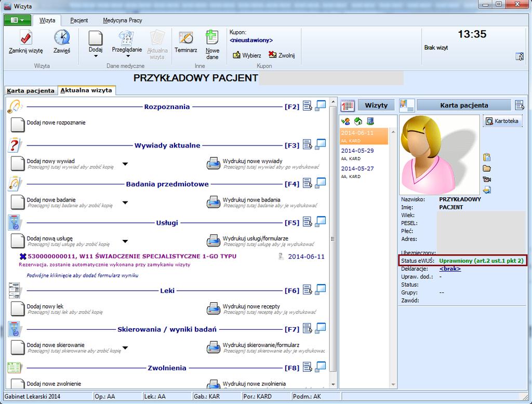Click the list icon in the Rozpoznania [F2] header
This screenshot has height=404, width=532.
click(308, 106)
